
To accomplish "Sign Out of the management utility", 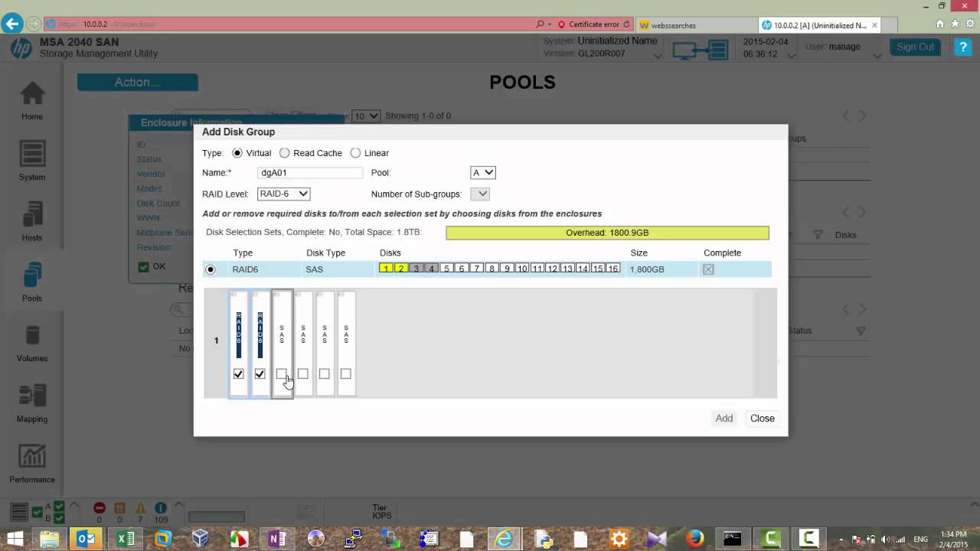I will (x=916, y=47).
